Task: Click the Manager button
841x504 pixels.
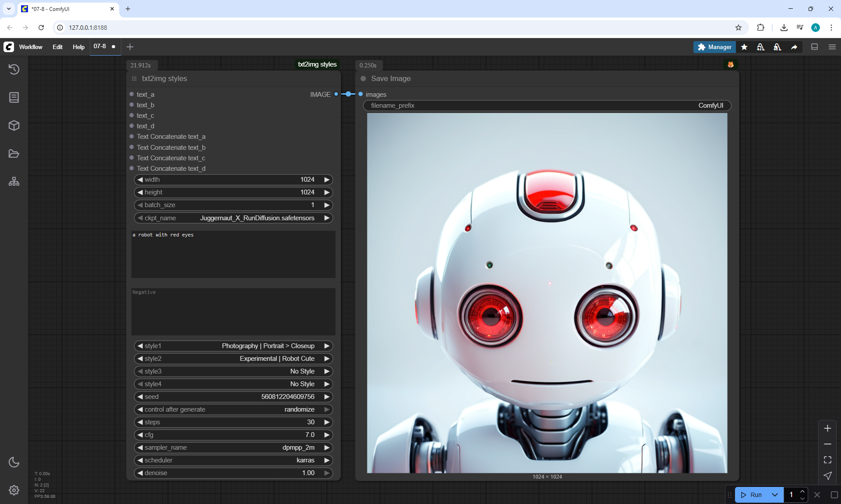Action: pos(714,47)
